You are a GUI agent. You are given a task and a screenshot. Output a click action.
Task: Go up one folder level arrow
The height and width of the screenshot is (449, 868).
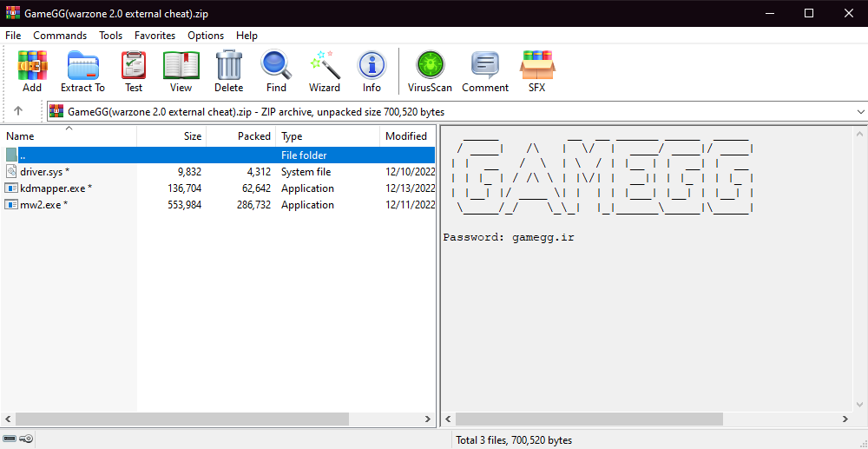(18, 111)
